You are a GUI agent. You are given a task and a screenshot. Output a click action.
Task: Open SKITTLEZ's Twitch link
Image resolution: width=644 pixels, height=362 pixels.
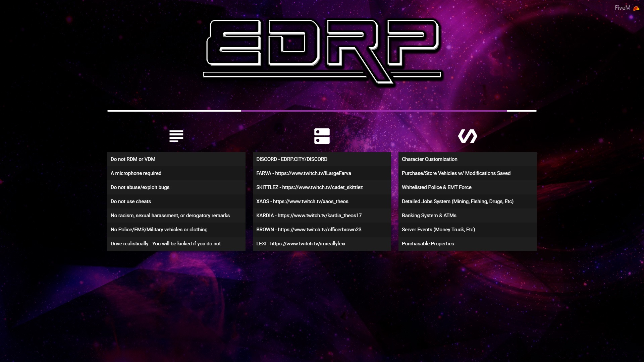click(322, 187)
